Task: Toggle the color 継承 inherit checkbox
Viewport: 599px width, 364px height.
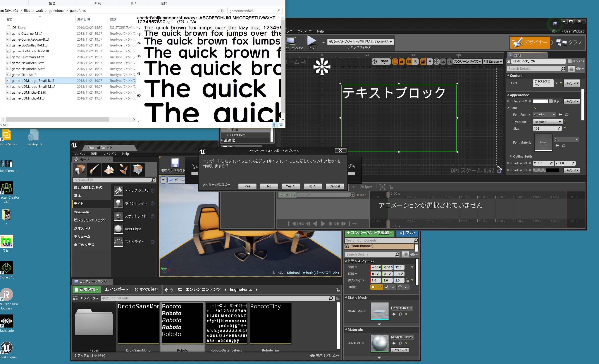Action: [x=551, y=101]
